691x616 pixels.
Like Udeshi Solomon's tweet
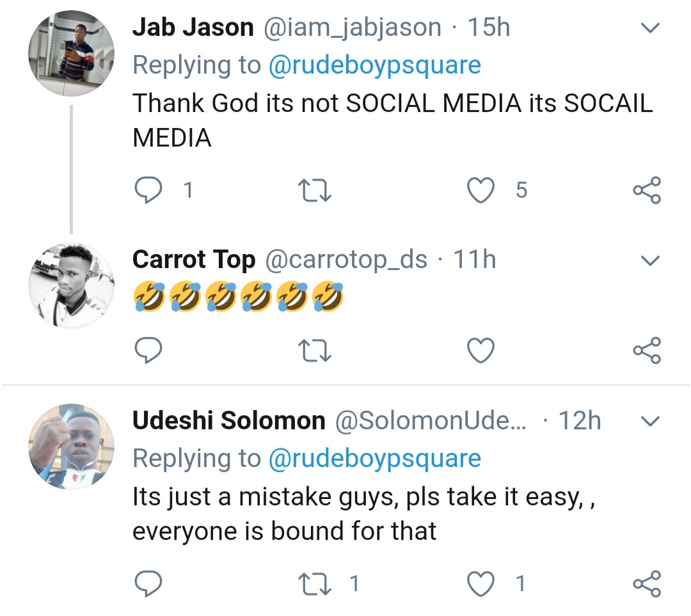(481, 583)
